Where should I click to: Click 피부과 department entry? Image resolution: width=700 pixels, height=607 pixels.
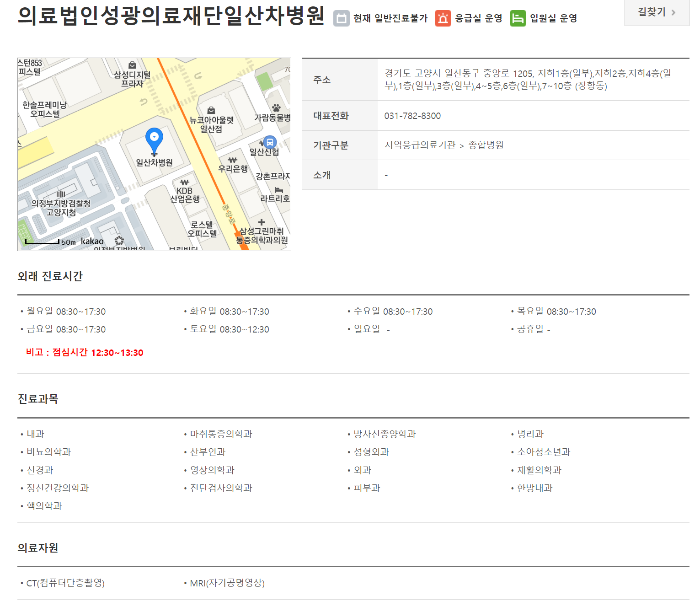click(x=367, y=488)
